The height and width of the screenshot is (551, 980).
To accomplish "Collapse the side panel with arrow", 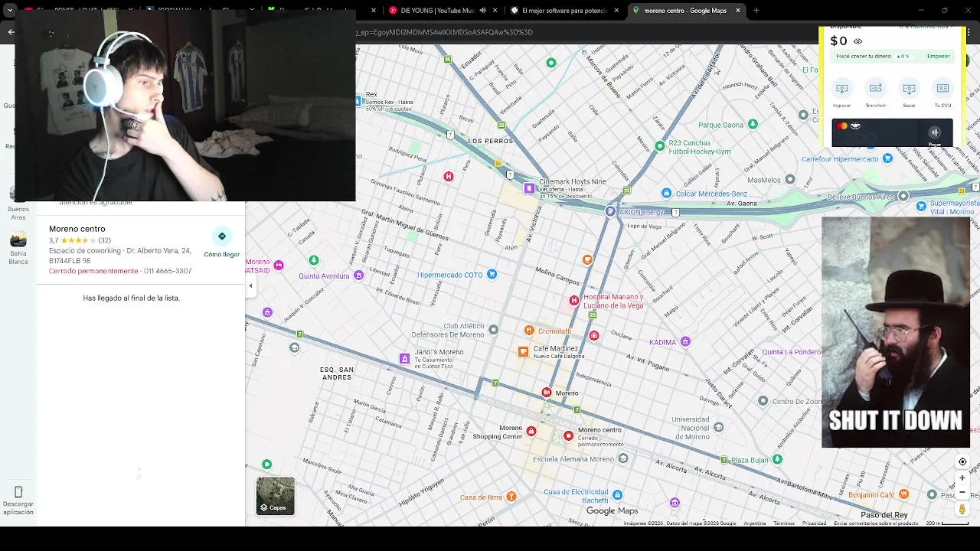I will pyautogui.click(x=250, y=285).
